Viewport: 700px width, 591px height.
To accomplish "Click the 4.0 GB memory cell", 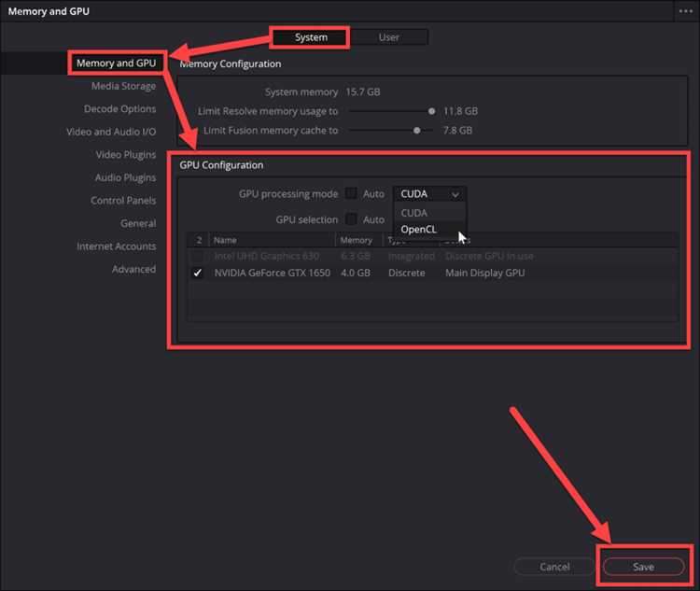I will [x=356, y=273].
